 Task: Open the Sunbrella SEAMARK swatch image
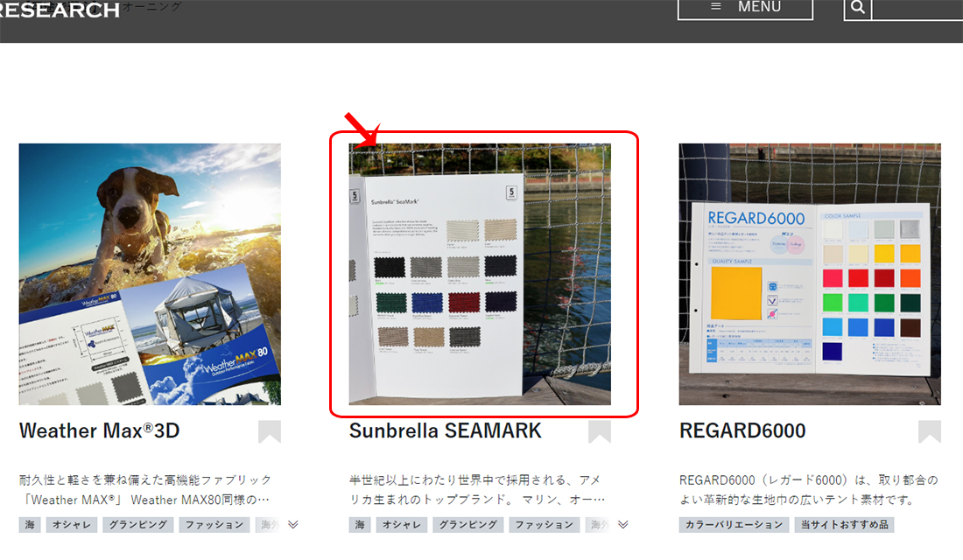tap(480, 274)
